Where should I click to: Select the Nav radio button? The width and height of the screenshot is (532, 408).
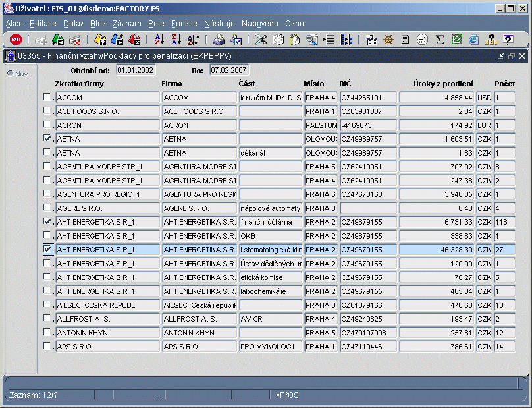pyautogui.click(x=10, y=73)
